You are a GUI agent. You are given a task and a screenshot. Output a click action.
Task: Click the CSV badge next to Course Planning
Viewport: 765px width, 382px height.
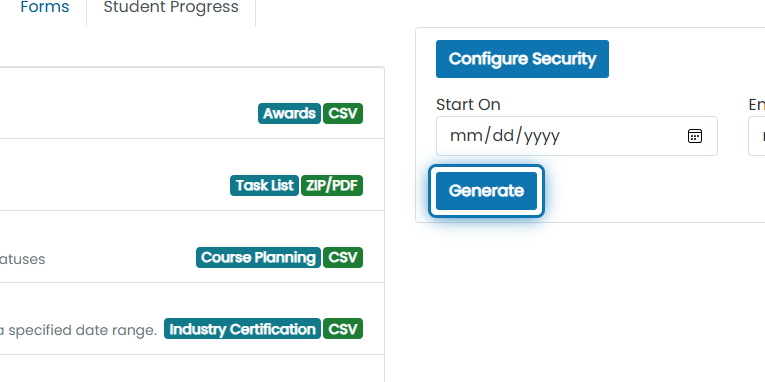[343, 258]
